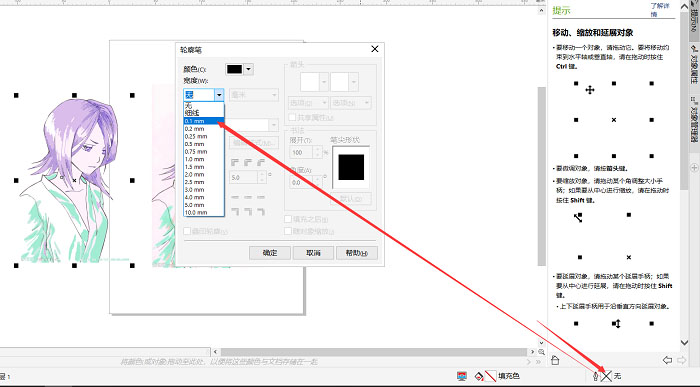700x387 pixels.
Task: Click the home icon in Hints docker
Action: coord(555,360)
